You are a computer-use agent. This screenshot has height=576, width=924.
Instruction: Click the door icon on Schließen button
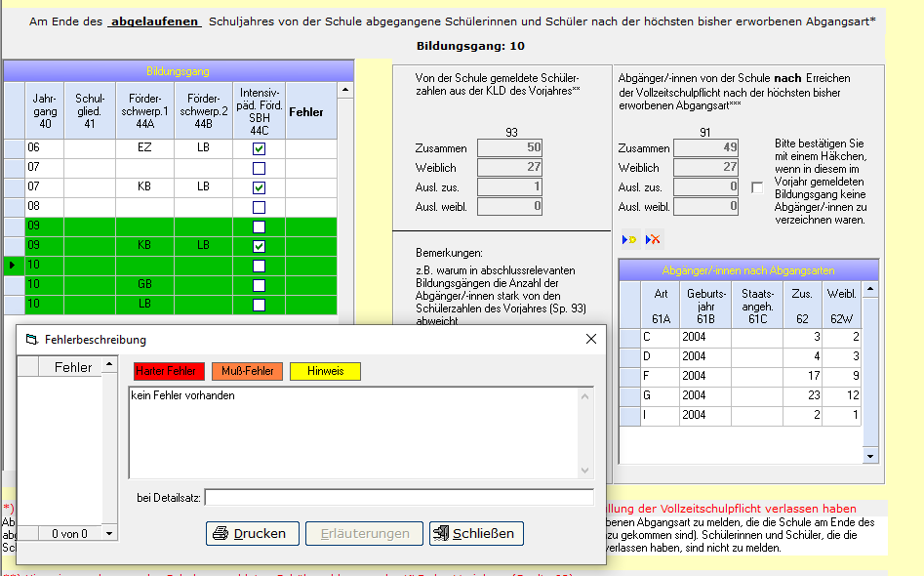click(x=441, y=534)
